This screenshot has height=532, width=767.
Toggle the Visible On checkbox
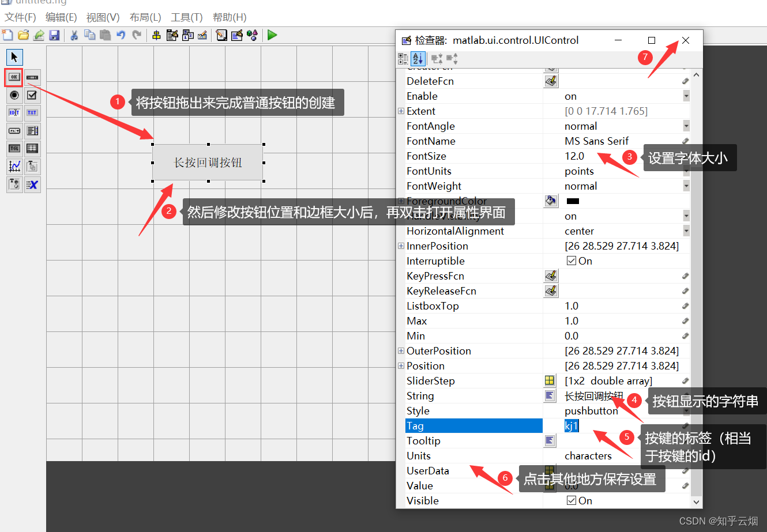click(573, 500)
